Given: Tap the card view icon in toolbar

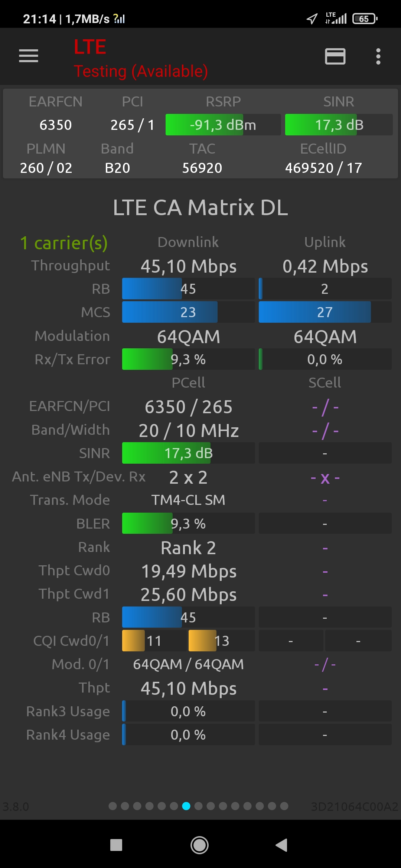Looking at the screenshot, I should point(335,56).
